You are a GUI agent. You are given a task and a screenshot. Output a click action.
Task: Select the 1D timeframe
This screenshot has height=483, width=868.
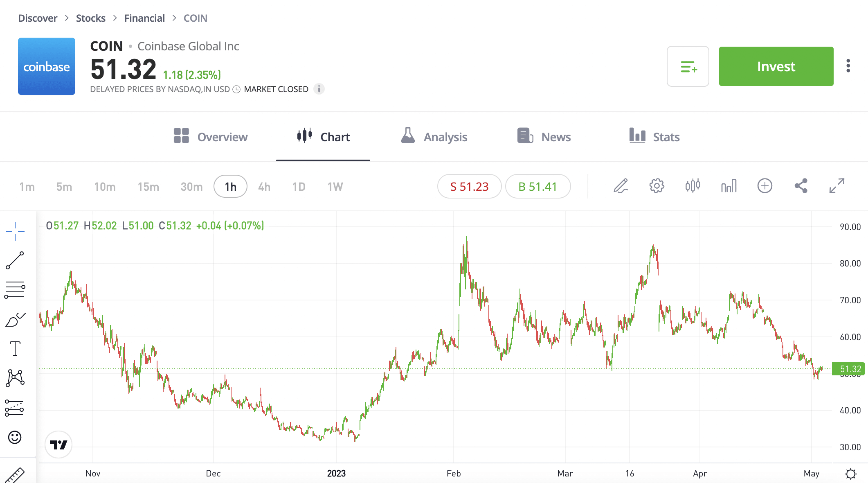[299, 187]
